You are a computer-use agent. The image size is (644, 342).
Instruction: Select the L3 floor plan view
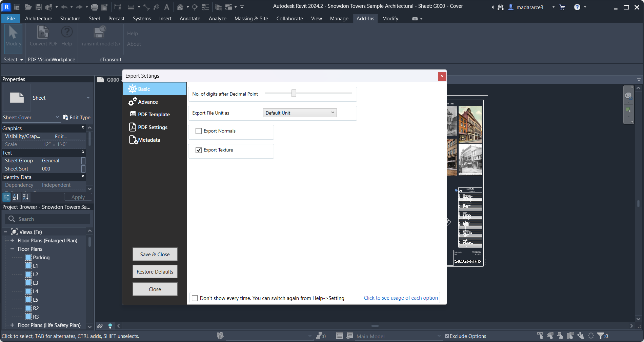(35, 283)
